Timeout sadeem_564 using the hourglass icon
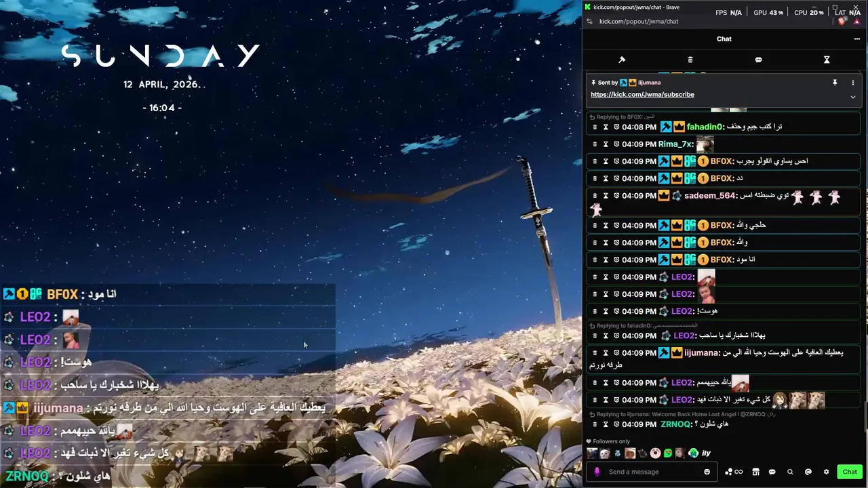 click(606, 196)
